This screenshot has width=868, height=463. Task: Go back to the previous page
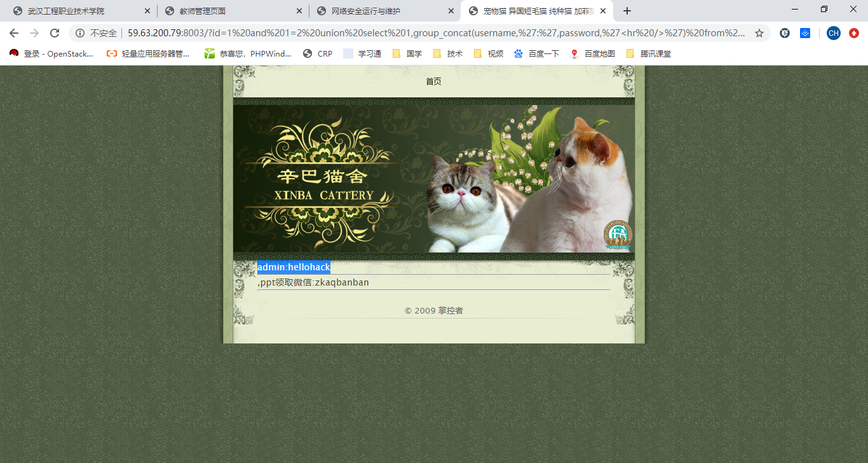point(14,33)
